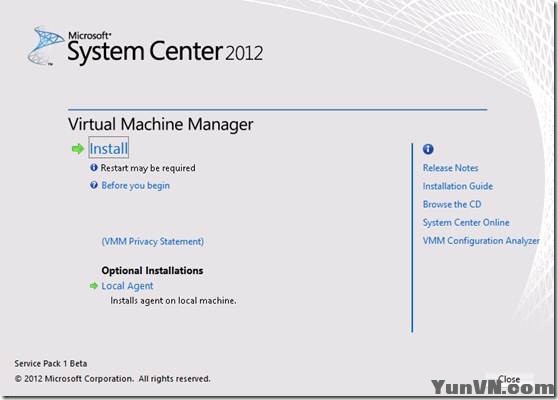Click the Install link
The width and height of the screenshot is (558, 400).
109,149
